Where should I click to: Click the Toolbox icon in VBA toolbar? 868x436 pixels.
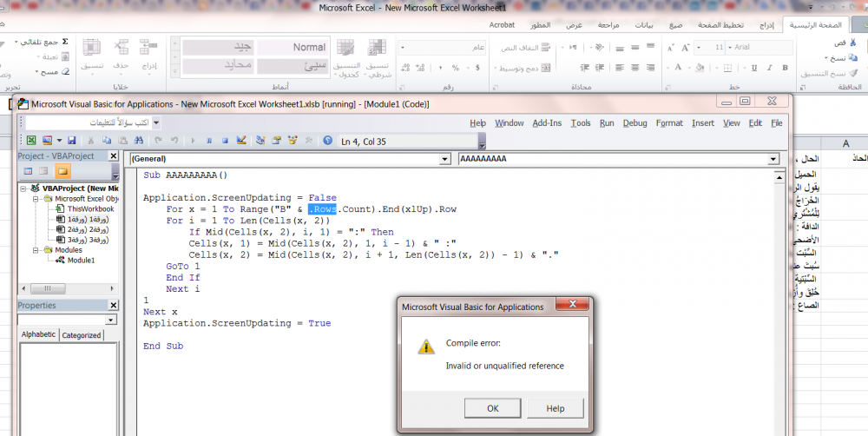(309, 141)
